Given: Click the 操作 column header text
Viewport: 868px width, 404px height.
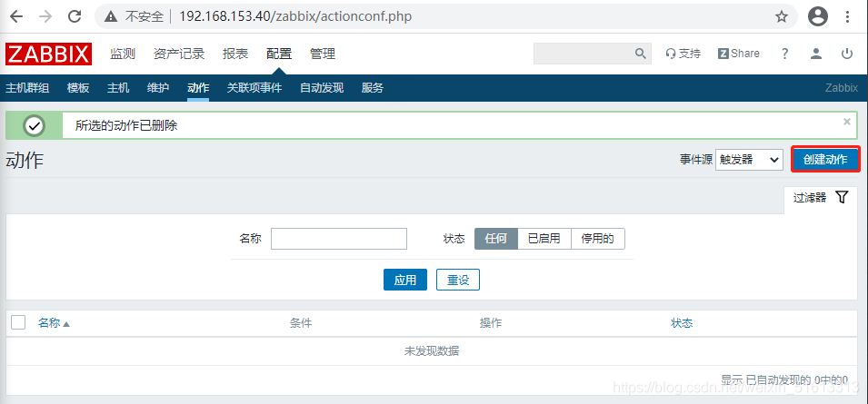Looking at the screenshot, I should 491,323.
